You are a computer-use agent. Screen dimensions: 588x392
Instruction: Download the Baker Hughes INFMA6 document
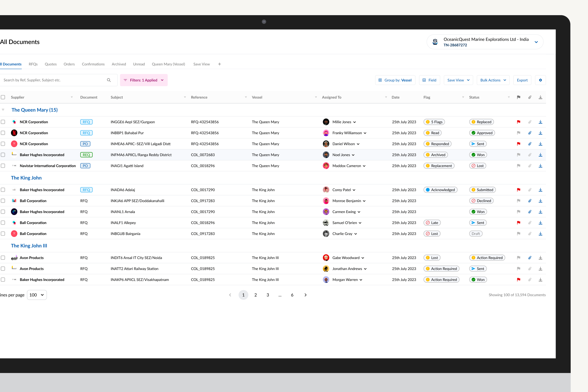pyautogui.click(x=540, y=155)
